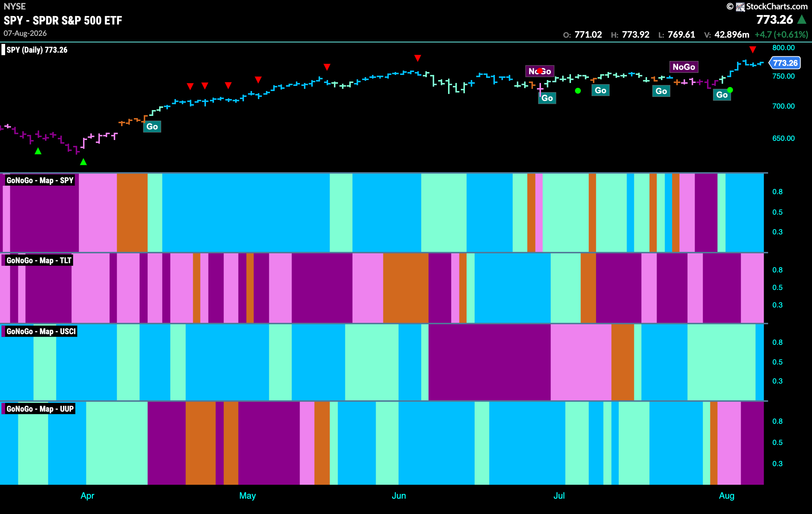
Task: Click the Apr label on time axis
Action: click(x=87, y=496)
